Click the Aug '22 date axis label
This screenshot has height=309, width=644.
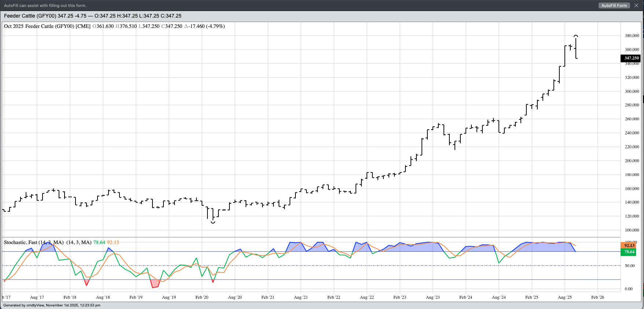point(367,297)
